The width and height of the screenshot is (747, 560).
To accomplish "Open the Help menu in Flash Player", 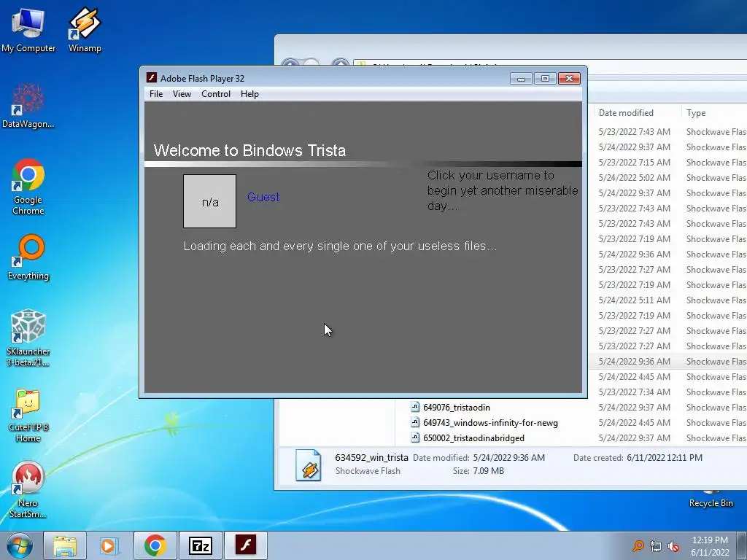I will pos(249,94).
